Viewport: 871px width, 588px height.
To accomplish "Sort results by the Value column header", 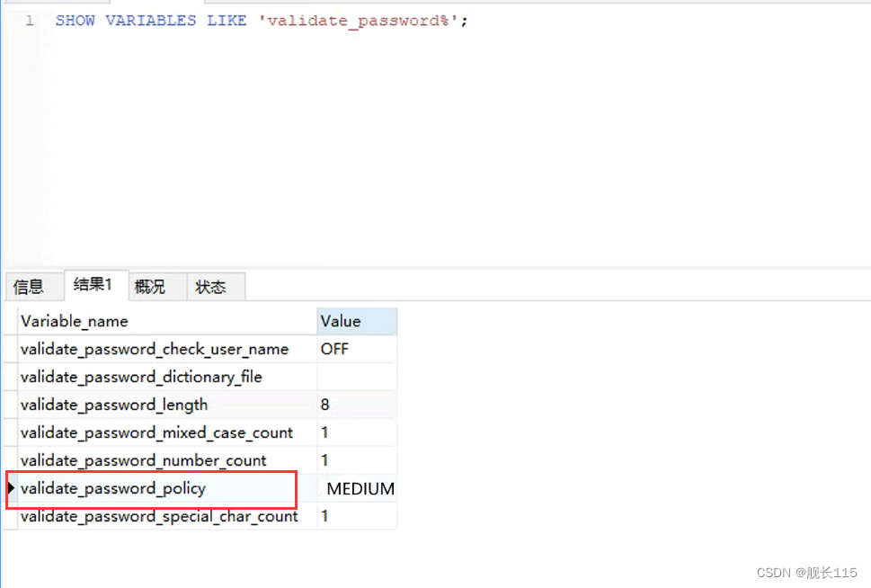I will [340, 321].
